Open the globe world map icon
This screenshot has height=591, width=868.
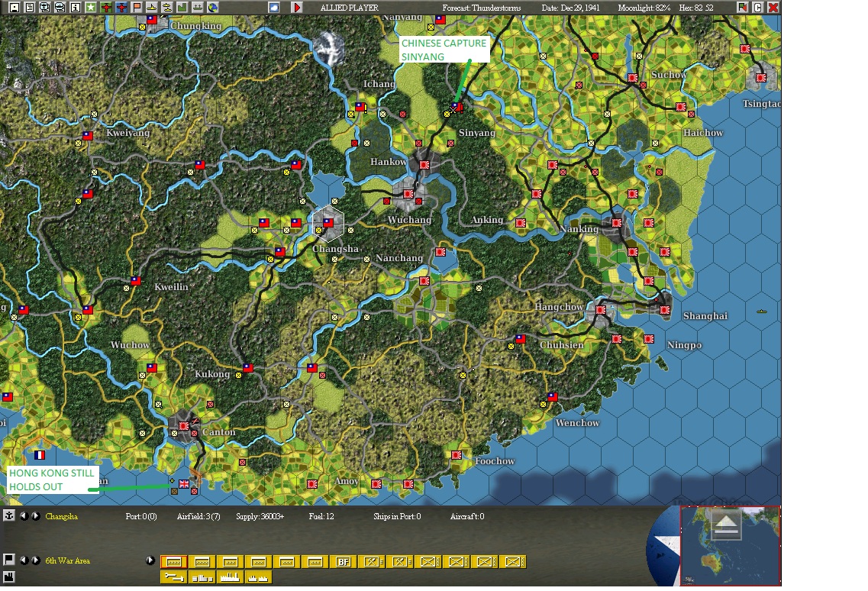pyautogui.click(x=212, y=7)
